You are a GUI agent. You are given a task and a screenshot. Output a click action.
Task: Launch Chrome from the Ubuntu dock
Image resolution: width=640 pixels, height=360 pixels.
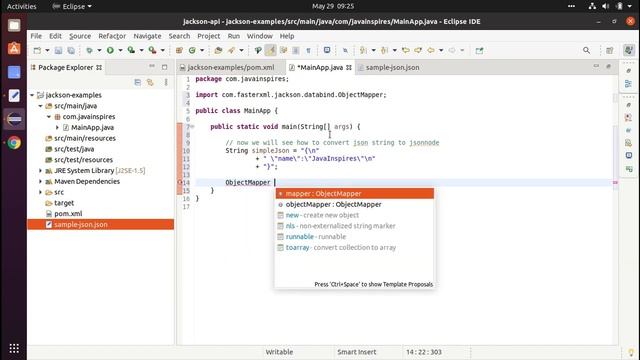point(14,143)
